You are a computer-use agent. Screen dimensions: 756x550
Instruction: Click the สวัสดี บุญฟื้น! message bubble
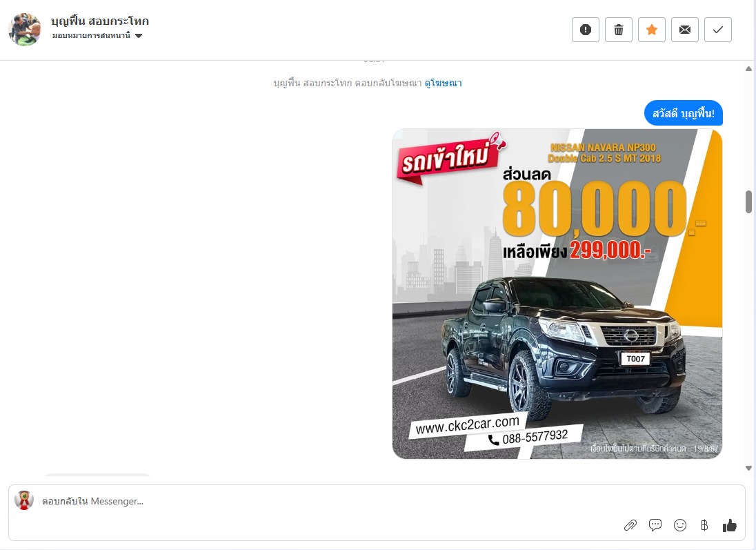tap(683, 113)
